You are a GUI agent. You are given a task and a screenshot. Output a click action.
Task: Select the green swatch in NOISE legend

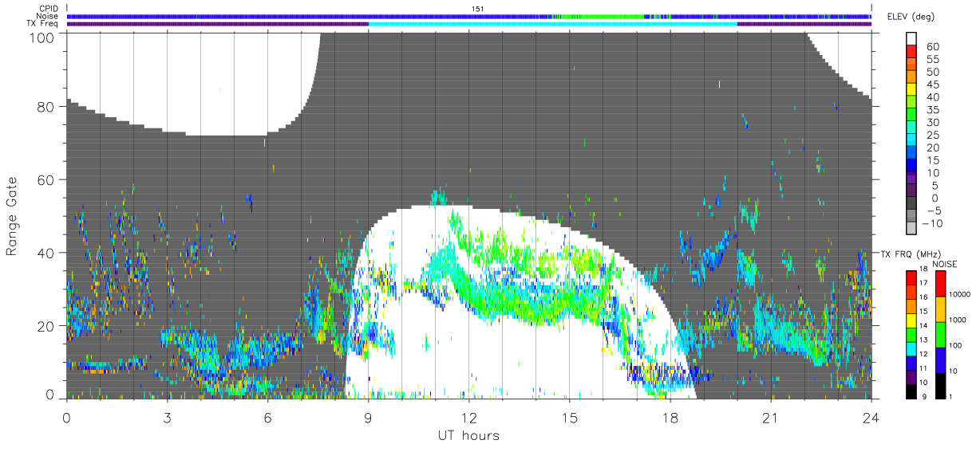939,334
